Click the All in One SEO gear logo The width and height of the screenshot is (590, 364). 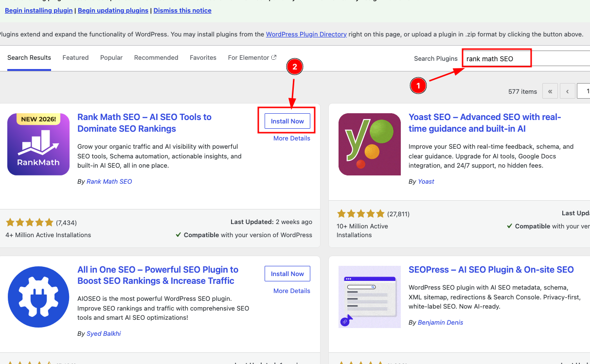pos(38,297)
